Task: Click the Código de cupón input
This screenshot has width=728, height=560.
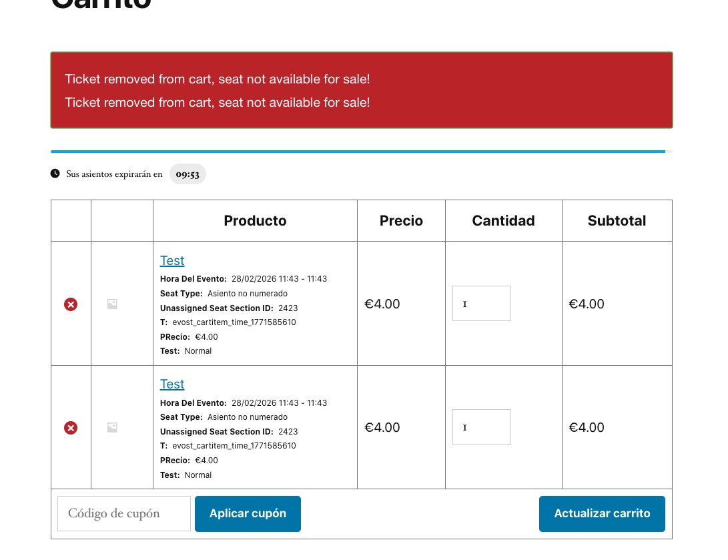Action: (x=124, y=514)
